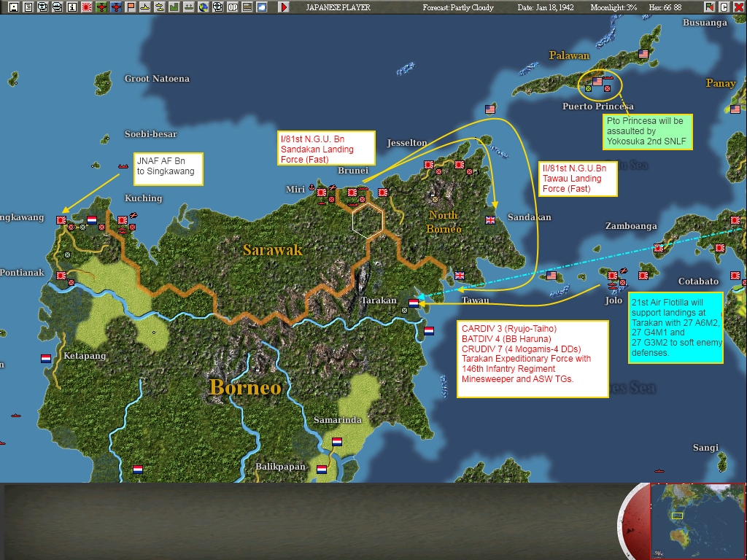
Task: Click the 'Jesselton' map label
Action: pos(407,142)
